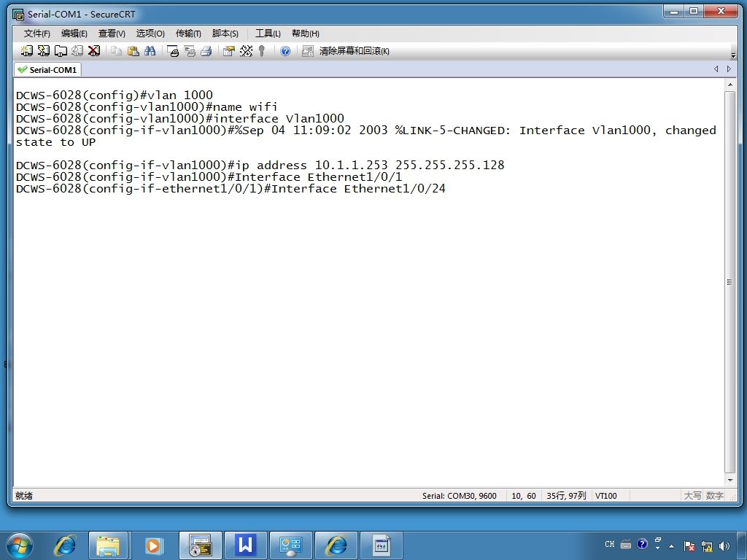747x560 pixels.
Task: Select the Serial-COM1 session tab
Action: point(47,69)
